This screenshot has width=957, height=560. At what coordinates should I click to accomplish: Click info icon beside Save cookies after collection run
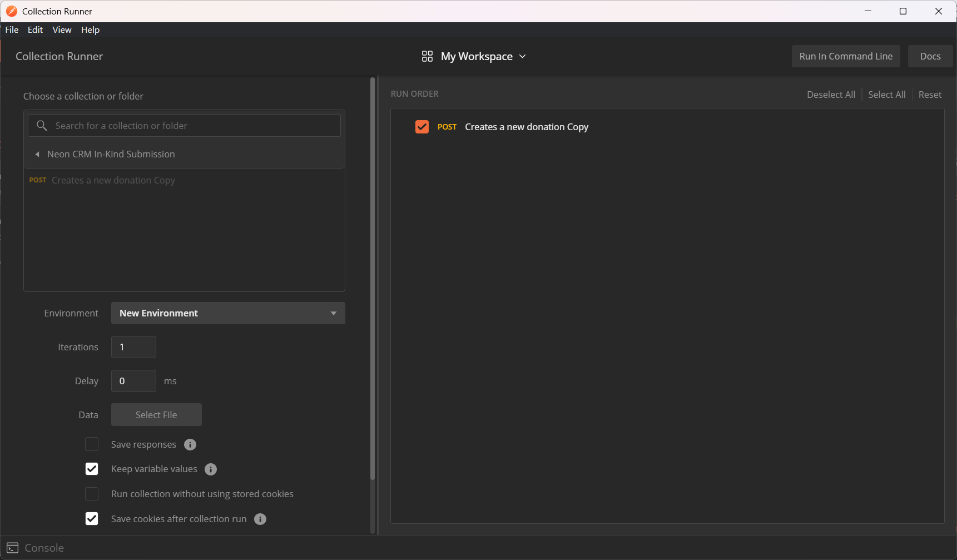pos(260,519)
